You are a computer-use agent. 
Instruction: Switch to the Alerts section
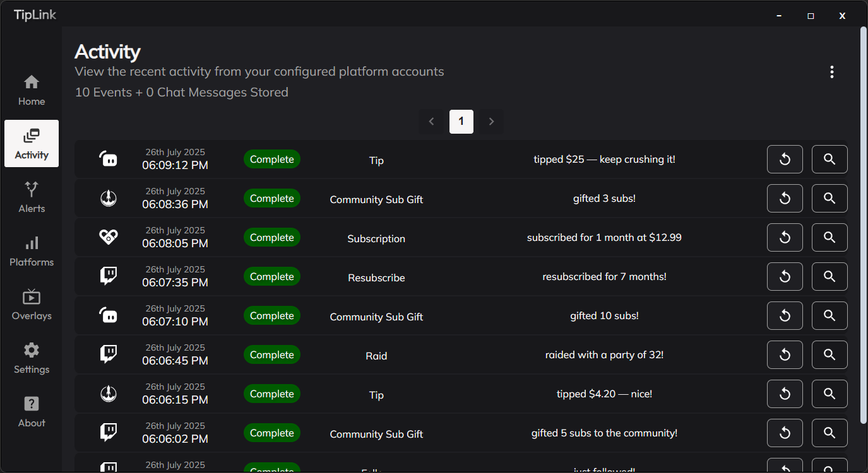click(x=31, y=197)
